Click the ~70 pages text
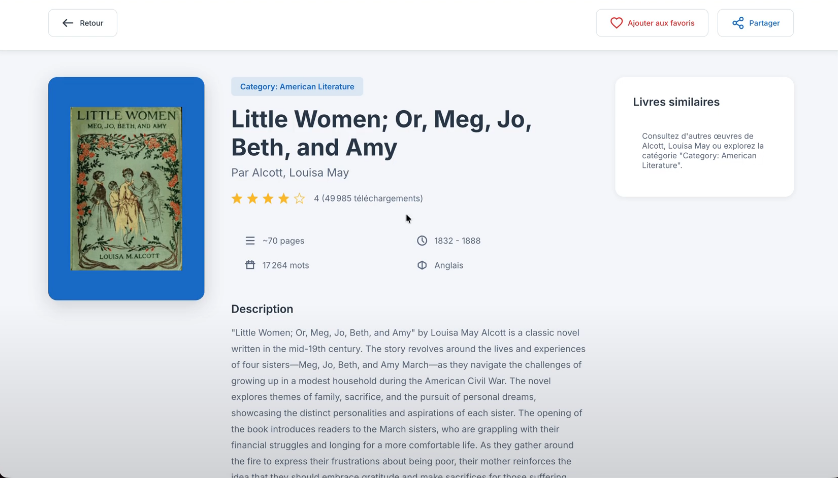The width and height of the screenshot is (838, 478). pos(283,241)
